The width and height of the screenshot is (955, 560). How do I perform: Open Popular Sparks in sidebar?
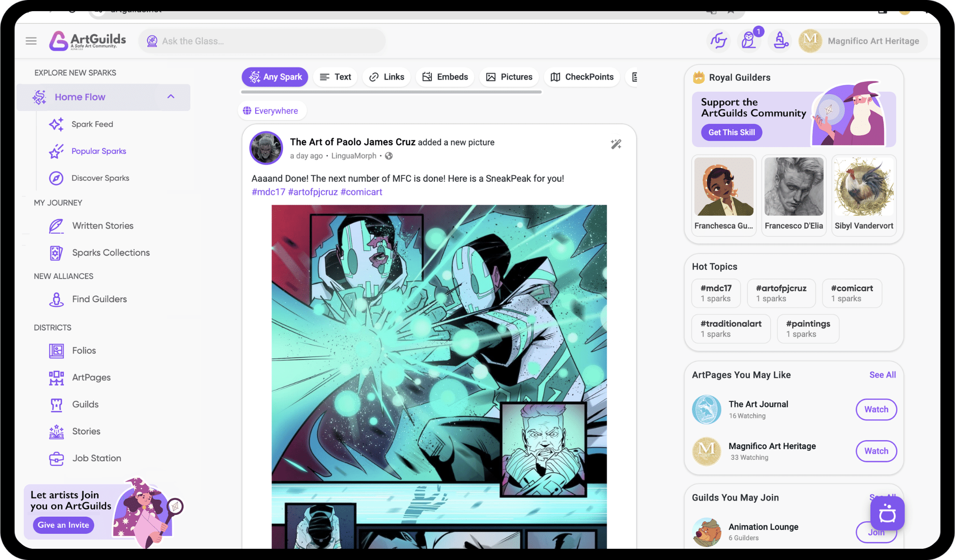pos(98,151)
